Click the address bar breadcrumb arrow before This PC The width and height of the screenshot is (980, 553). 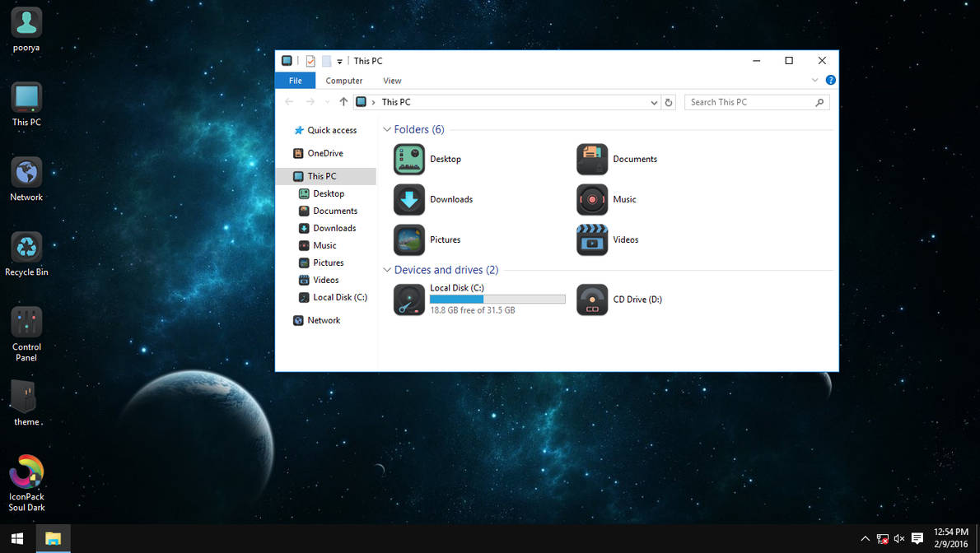pos(373,103)
